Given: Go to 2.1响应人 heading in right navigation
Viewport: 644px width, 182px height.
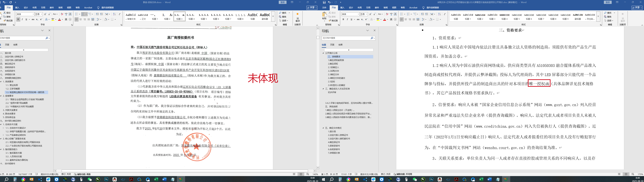Looking at the screenshot, I should 333,67.
